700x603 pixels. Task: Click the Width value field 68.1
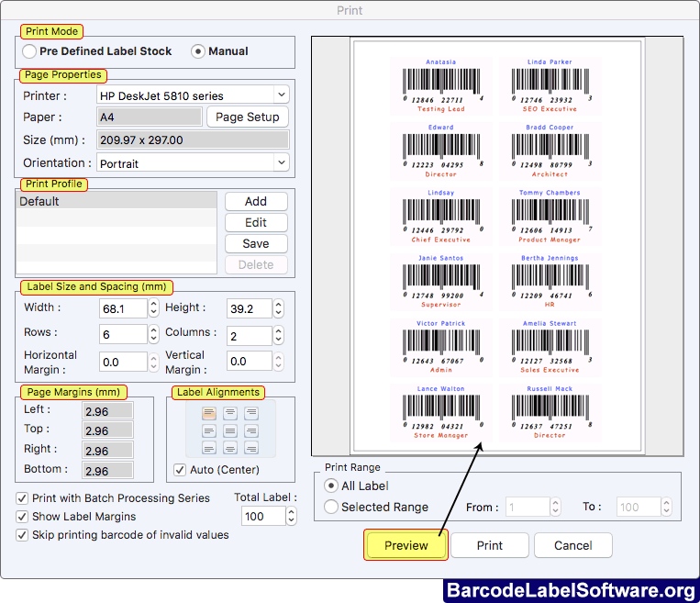(123, 308)
